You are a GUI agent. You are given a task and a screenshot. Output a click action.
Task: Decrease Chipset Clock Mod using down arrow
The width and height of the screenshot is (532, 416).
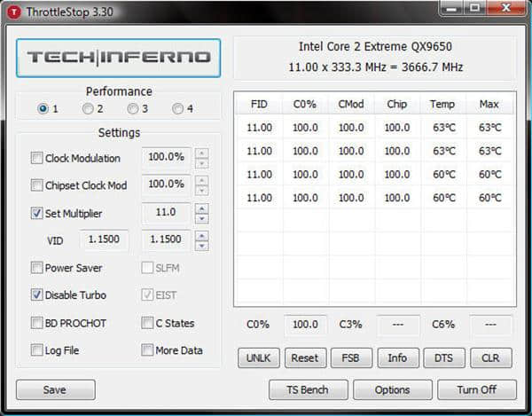coord(202,191)
